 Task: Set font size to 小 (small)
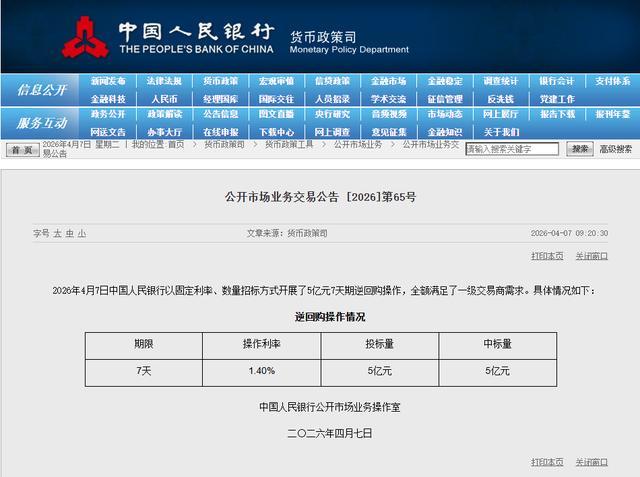[x=82, y=233]
